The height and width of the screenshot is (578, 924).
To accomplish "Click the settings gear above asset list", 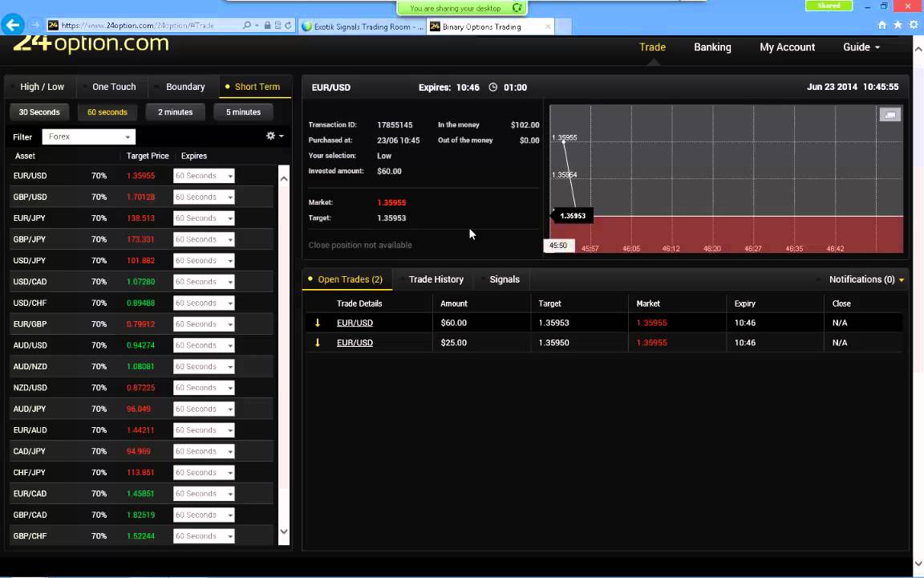I will click(x=270, y=136).
